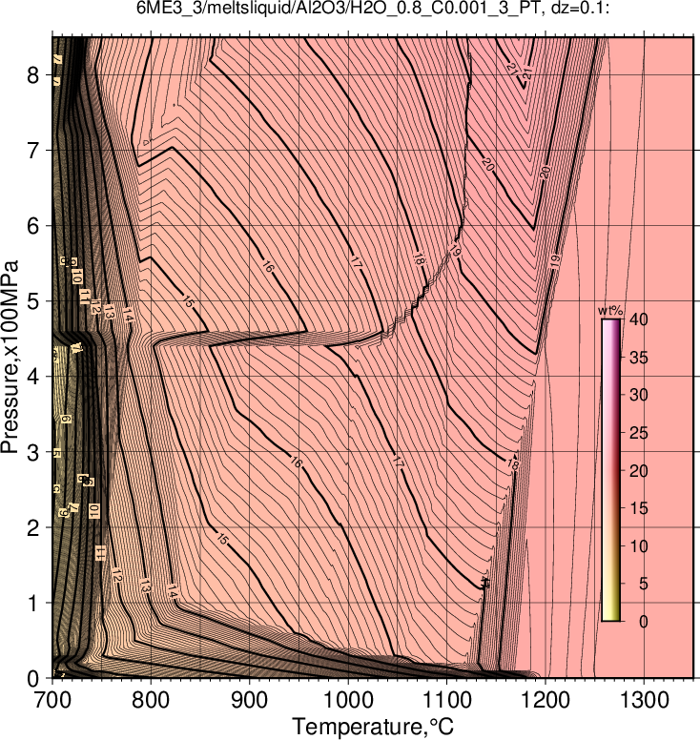Click the 5 tick label on the pressure axis
This screenshot has height=740, width=700.
[32, 301]
